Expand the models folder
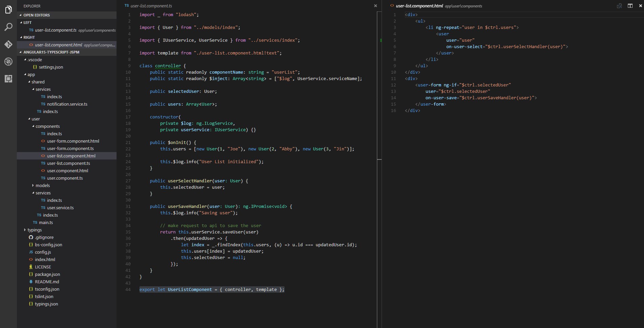 pos(33,185)
